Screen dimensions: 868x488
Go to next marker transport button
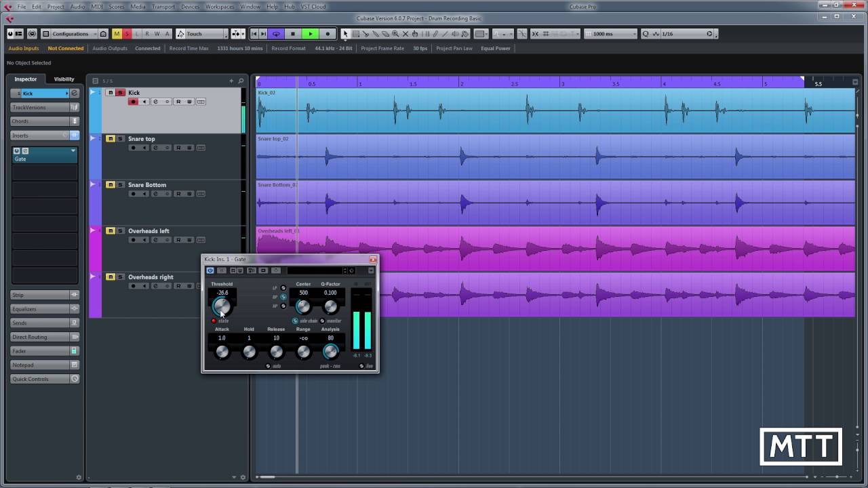(263, 34)
